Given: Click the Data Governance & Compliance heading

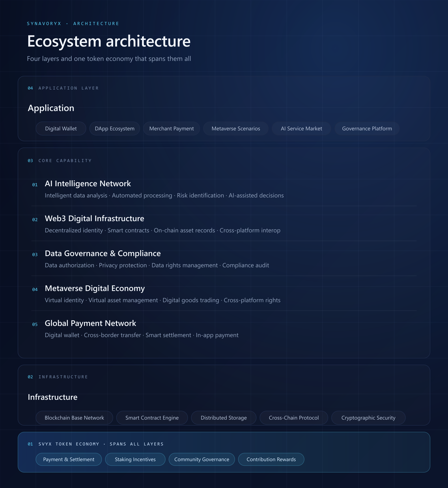Looking at the screenshot, I should click(103, 253).
